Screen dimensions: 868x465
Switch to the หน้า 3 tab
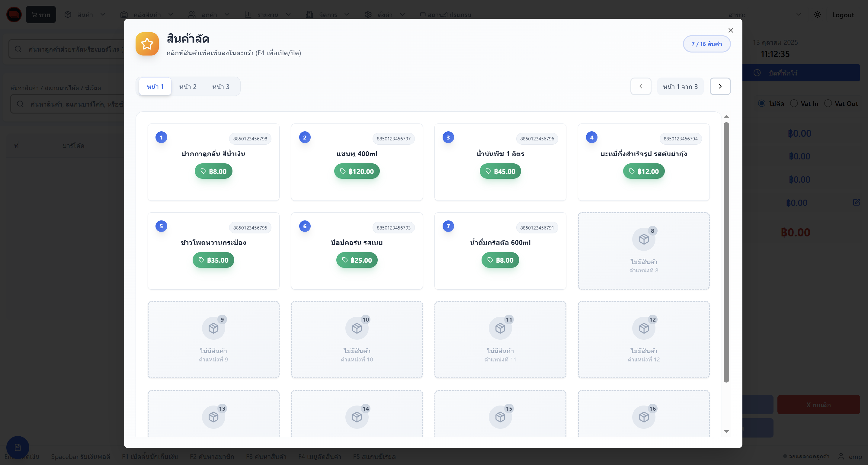[x=221, y=87]
